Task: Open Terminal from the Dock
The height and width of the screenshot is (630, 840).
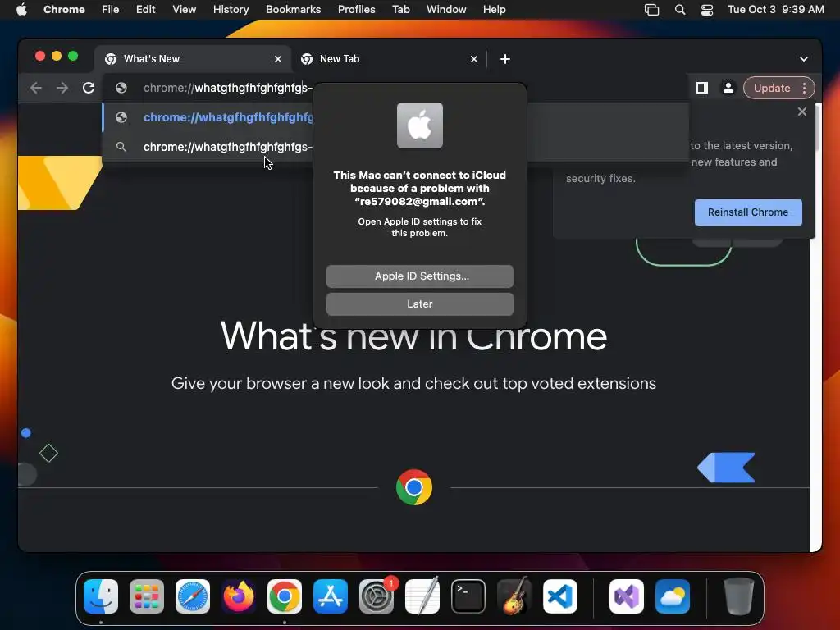Action: click(468, 596)
